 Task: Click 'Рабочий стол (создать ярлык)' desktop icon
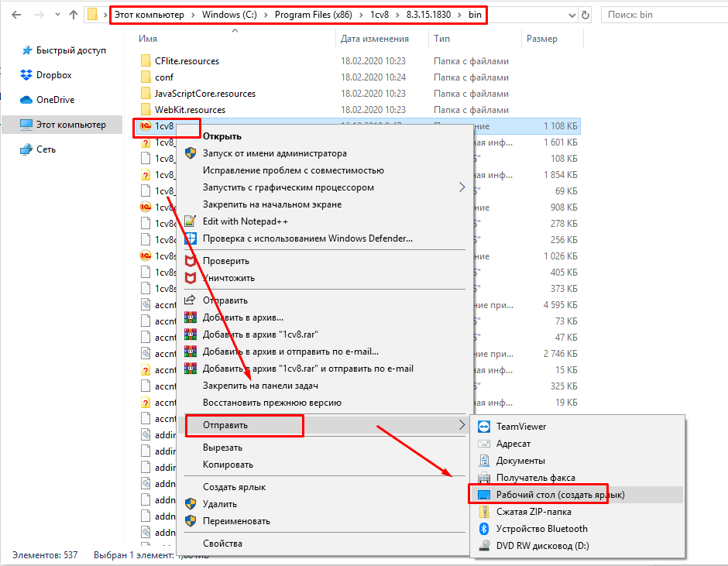(x=484, y=495)
